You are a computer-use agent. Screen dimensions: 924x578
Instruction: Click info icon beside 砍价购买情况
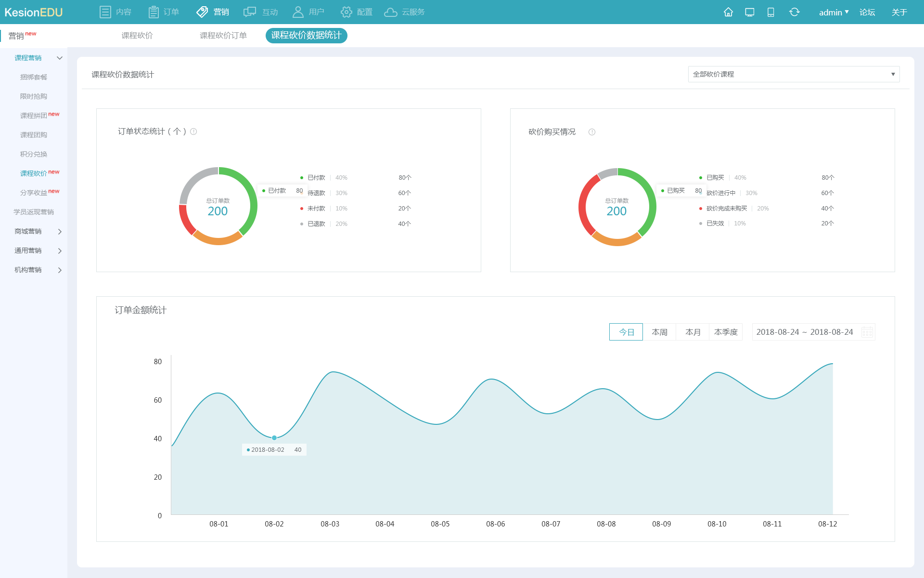point(592,132)
